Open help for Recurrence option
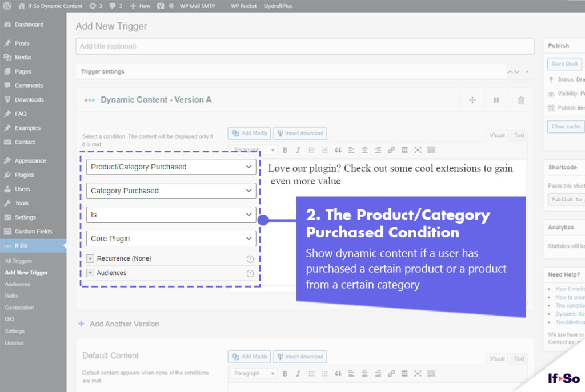 (x=250, y=259)
